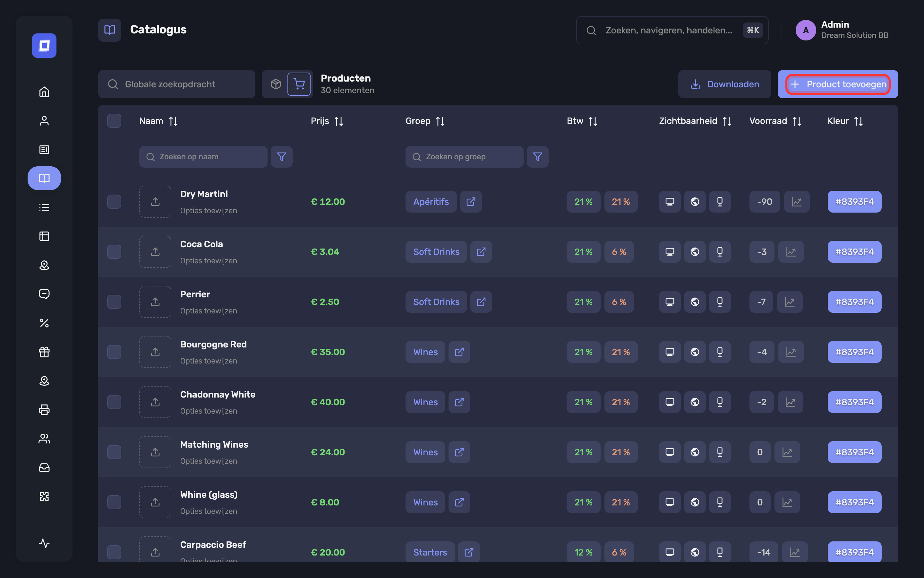
Task: Sort by Prijs column arrows
Action: tap(339, 121)
